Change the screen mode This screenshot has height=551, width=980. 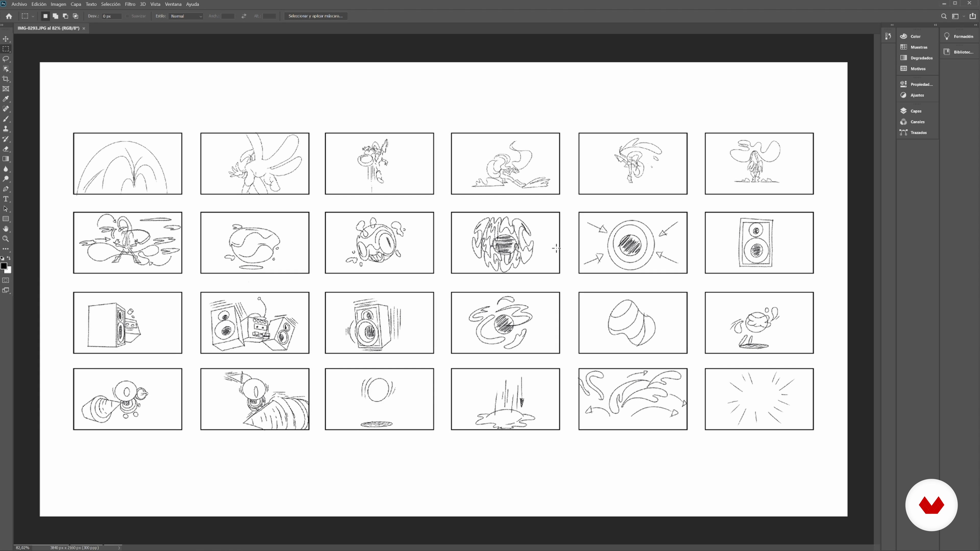click(6, 291)
